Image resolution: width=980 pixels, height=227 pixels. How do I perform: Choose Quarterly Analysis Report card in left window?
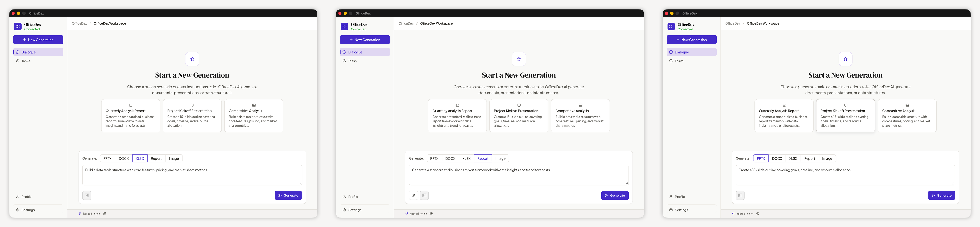[x=130, y=116]
